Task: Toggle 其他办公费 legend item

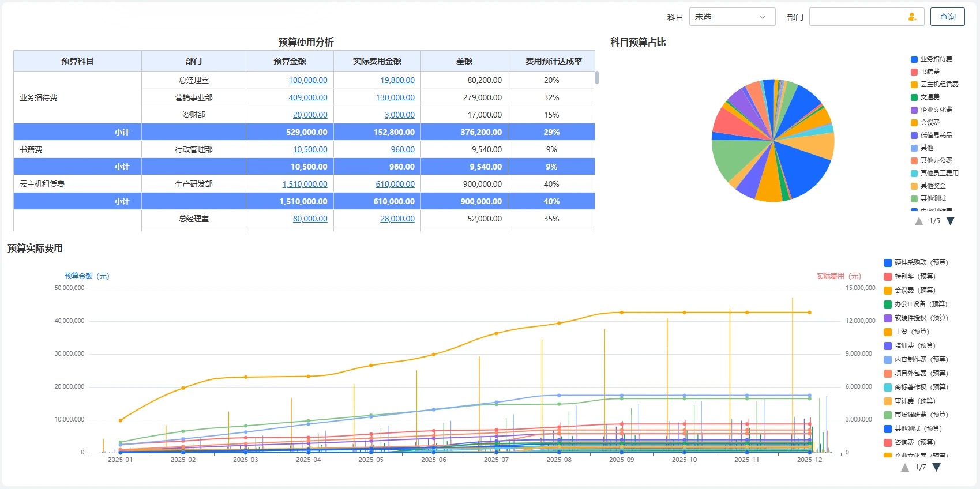Action: pos(931,160)
